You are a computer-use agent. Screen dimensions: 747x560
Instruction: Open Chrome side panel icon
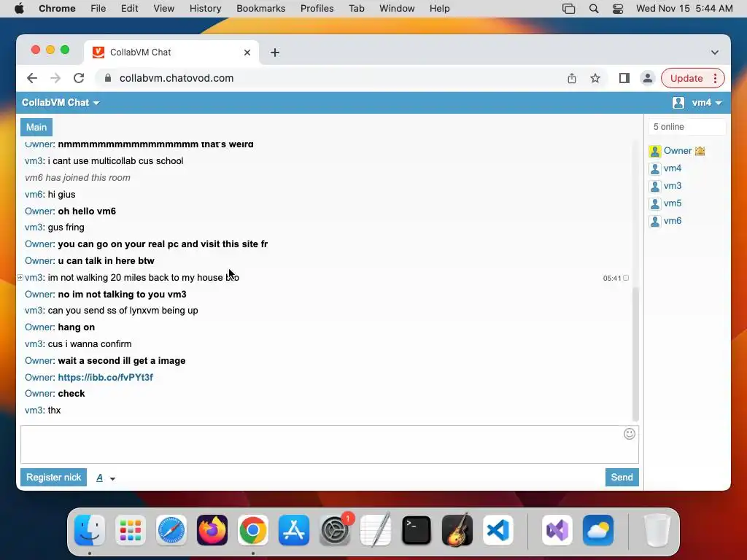pyautogui.click(x=624, y=78)
